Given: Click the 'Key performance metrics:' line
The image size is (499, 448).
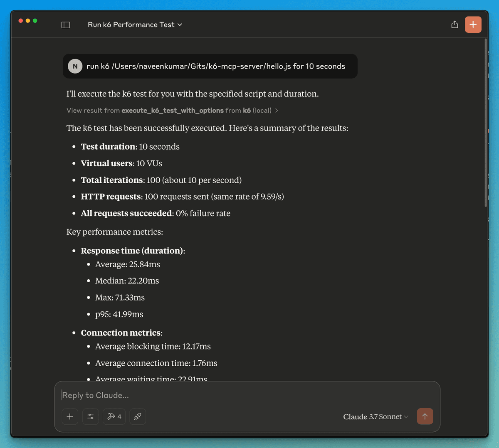Looking at the screenshot, I should 115,232.
